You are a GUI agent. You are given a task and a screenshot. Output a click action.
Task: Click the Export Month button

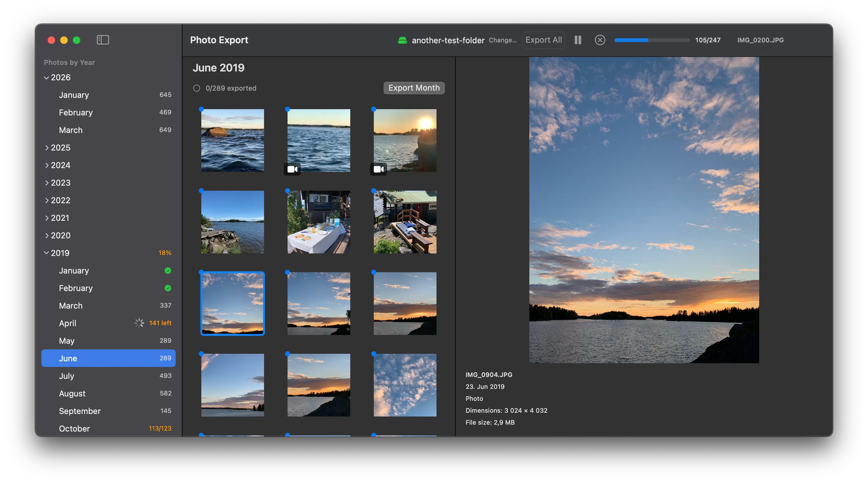[x=414, y=88]
